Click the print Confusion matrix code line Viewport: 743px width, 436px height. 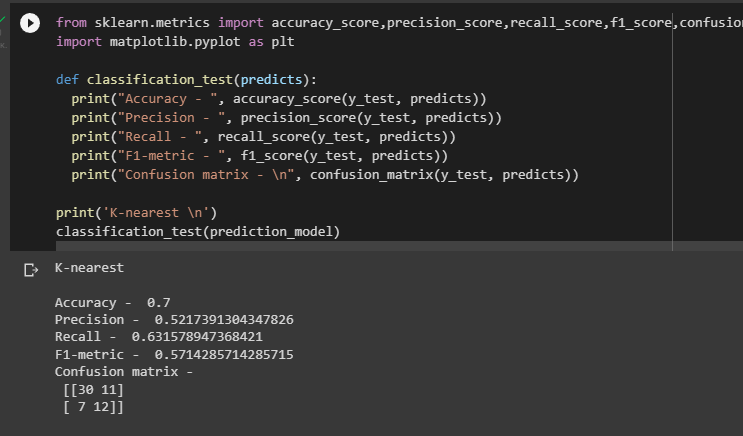pyautogui.click(x=325, y=174)
